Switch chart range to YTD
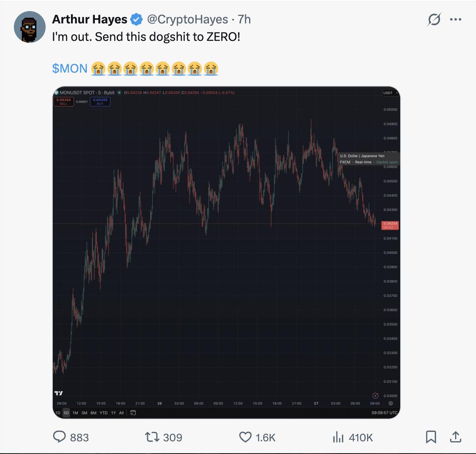Viewport: 476px width, 454px height. pos(104,413)
